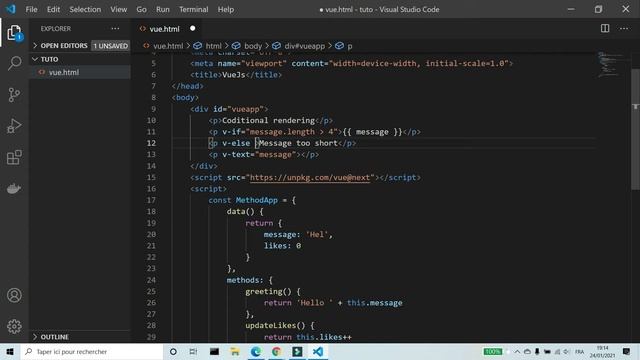
Task: Open the Source Control view
Action: coord(14,95)
